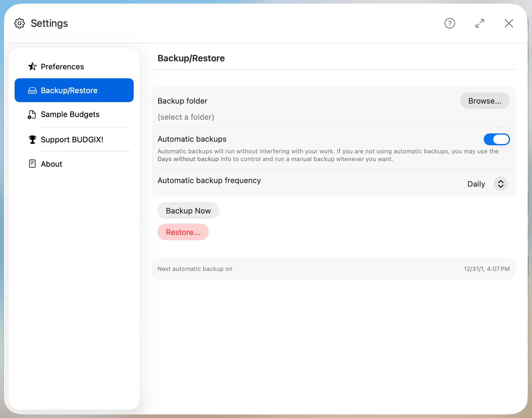Click the Preferences star icon
Viewport: 532px width, 418px height.
click(32, 66)
